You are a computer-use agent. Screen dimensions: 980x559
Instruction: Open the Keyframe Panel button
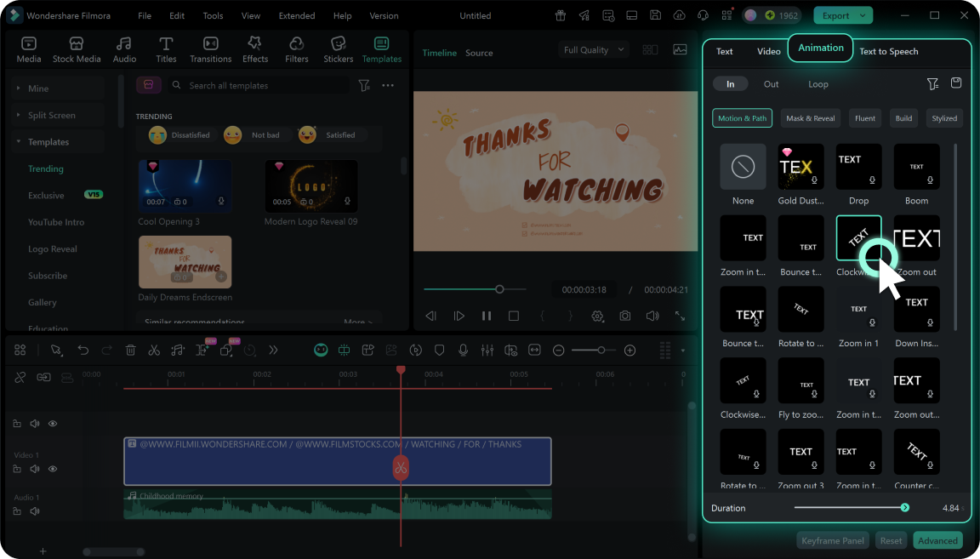(x=833, y=540)
